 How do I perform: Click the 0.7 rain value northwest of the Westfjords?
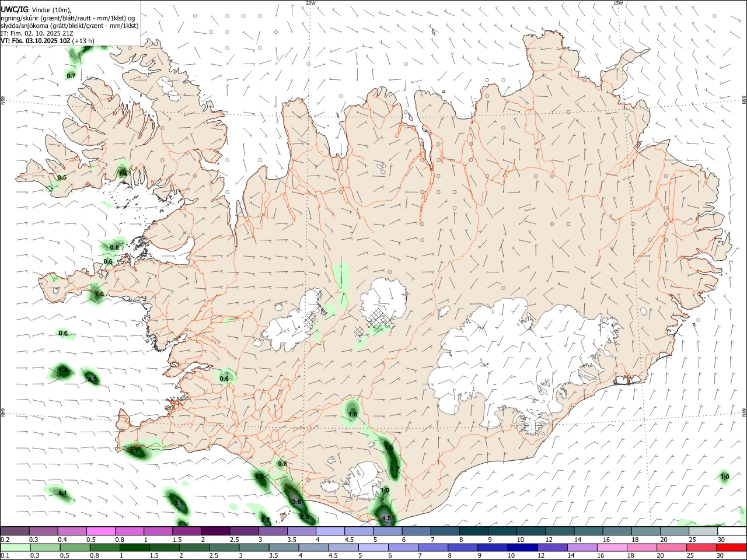(71, 76)
